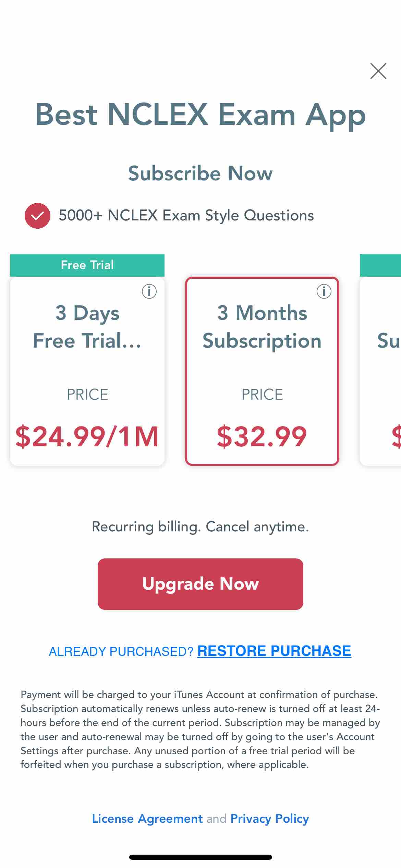Image resolution: width=401 pixels, height=868 pixels.
Task: Tap the $32.99 price label
Action: tap(262, 436)
